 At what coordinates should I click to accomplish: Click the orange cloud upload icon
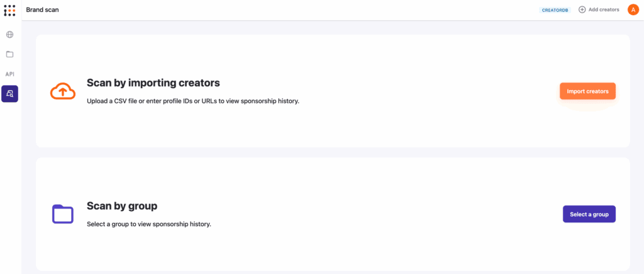click(x=62, y=91)
